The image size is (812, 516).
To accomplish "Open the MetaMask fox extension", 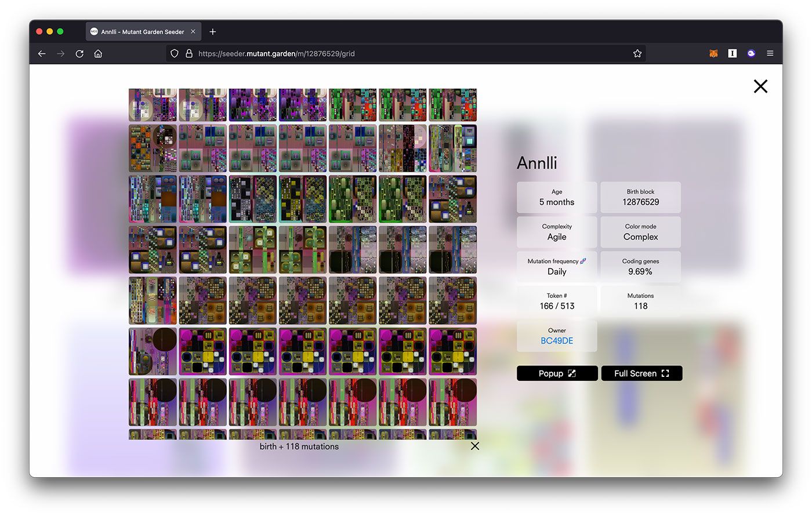I will [x=713, y=53].
